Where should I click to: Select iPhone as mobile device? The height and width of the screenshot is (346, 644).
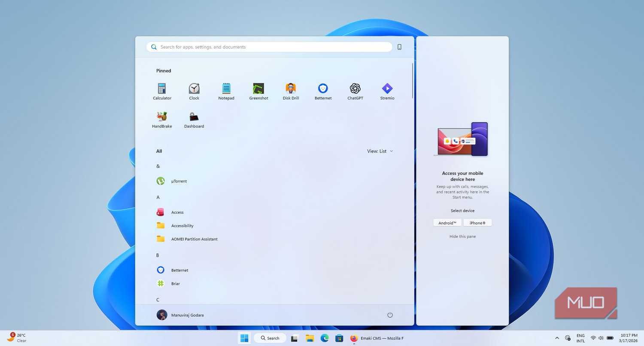pos(477,223)
